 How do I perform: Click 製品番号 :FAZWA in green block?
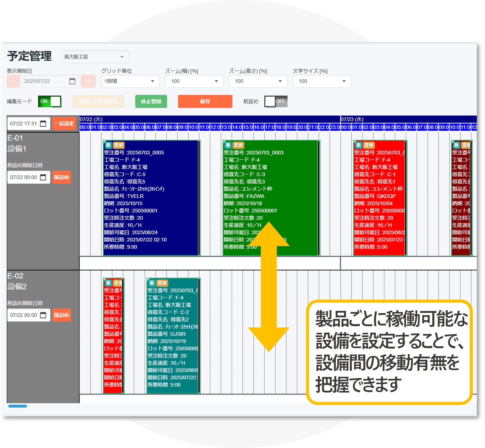pyautogui.click(x=244, y=196)
